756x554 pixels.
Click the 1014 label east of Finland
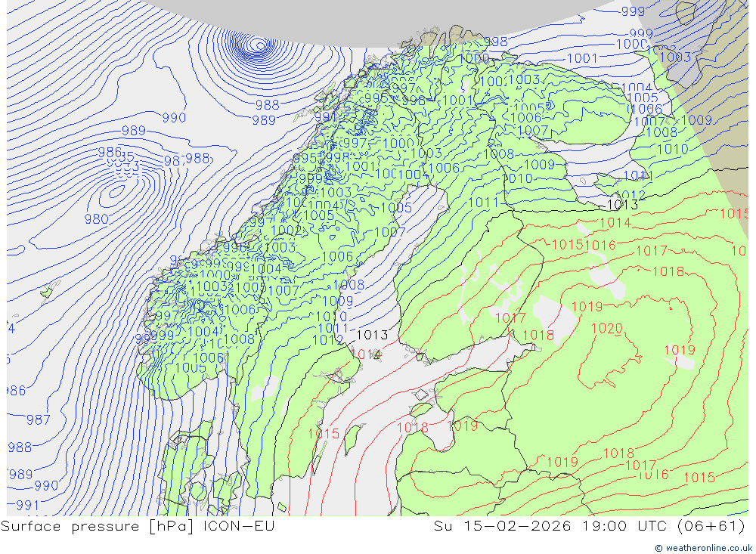pos(615,222)
